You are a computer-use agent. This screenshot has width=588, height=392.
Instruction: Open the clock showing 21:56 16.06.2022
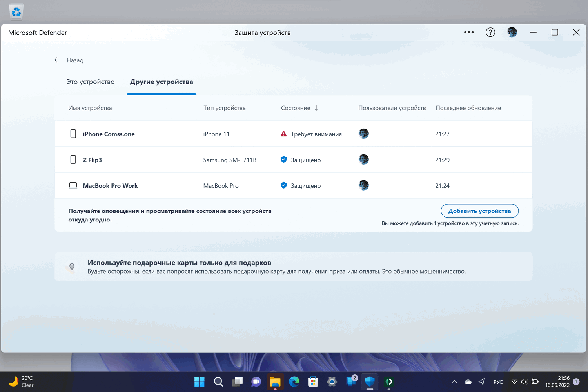coord(557,382)
